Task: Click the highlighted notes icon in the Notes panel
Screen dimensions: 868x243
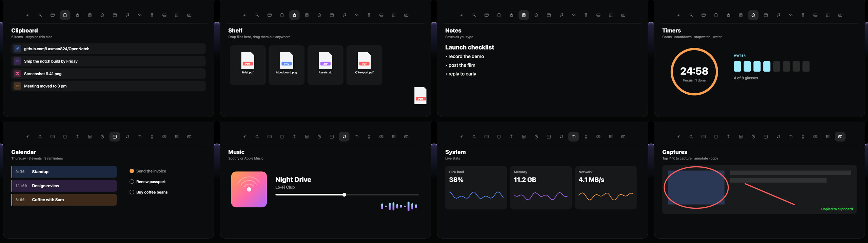Action: 524,15
